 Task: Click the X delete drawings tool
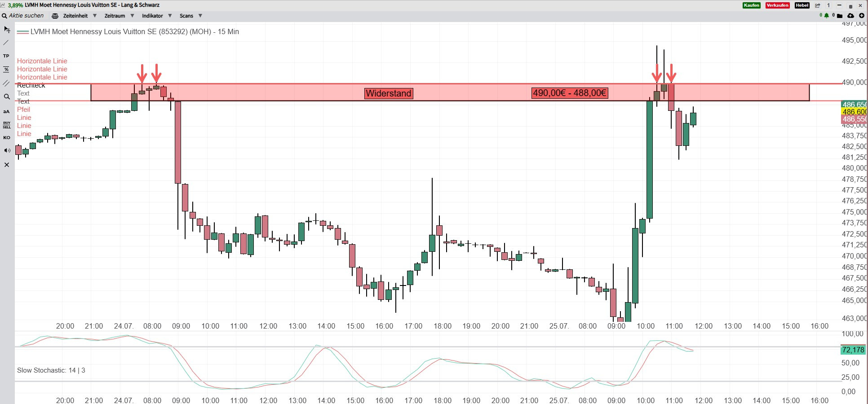(7, 165)
